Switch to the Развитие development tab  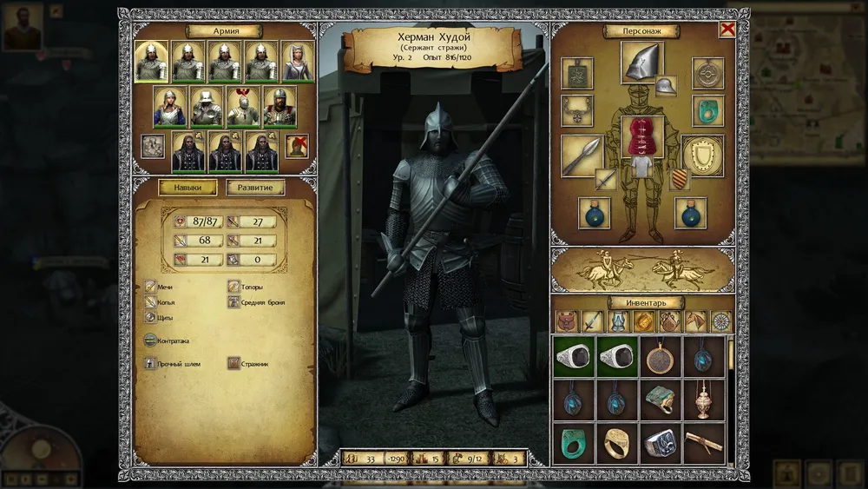(x=255, y=188)
